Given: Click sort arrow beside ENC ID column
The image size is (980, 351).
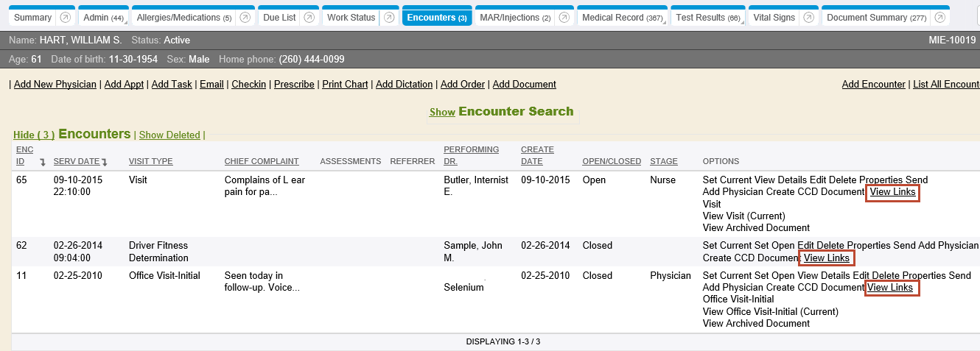Looking at the screenshot, I should (43, 162).
